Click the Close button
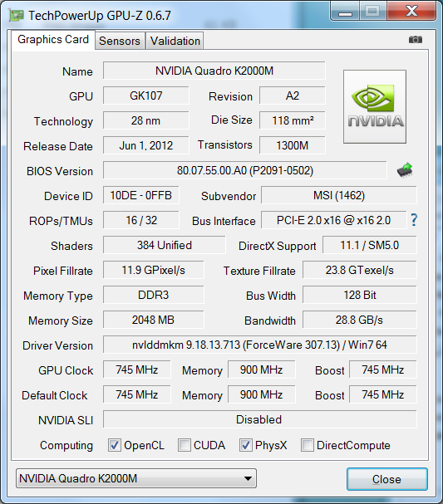Image resolution: width=443 pixels, height=504 pixels. coord(387,479)
